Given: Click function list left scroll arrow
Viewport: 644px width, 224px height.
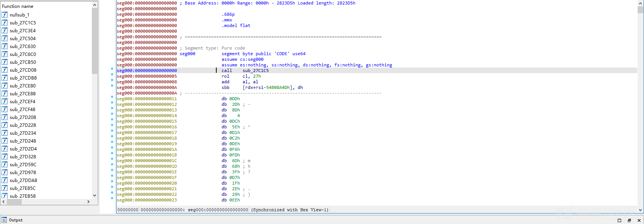Looking at the screenshot, I should (x=3, y=201).
